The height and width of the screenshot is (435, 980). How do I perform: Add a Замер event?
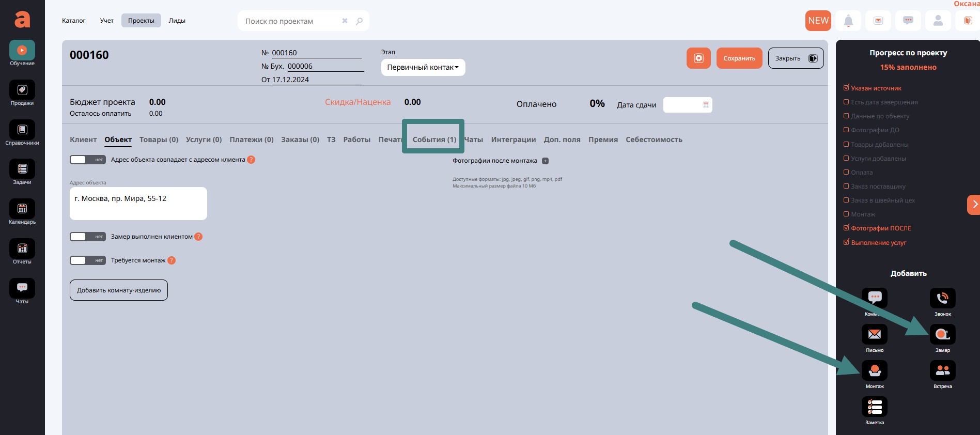pyautogui.click(x=942, y=335)
